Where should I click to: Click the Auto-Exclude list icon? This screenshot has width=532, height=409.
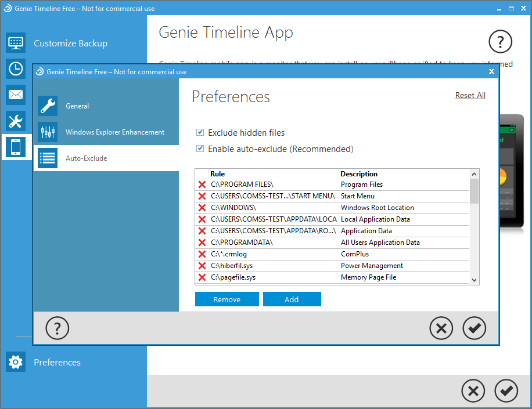point(48,158)
